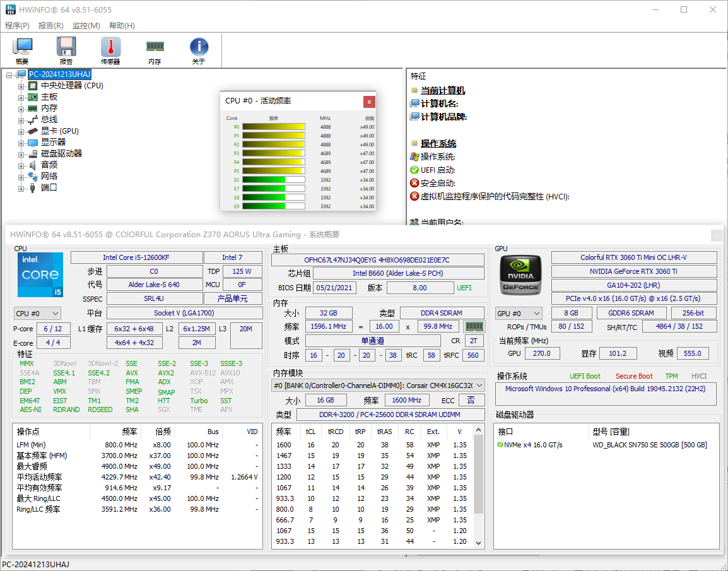This screenshot has height=571, width=728.
Task: Click the 主板 motherboard tree icon
Action: pos(33,97)
